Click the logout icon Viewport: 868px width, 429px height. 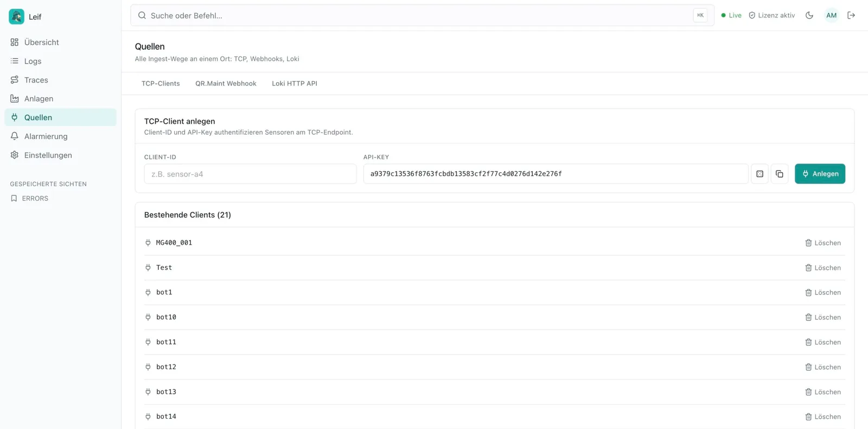pyautogui.click(x=851, y=15)
